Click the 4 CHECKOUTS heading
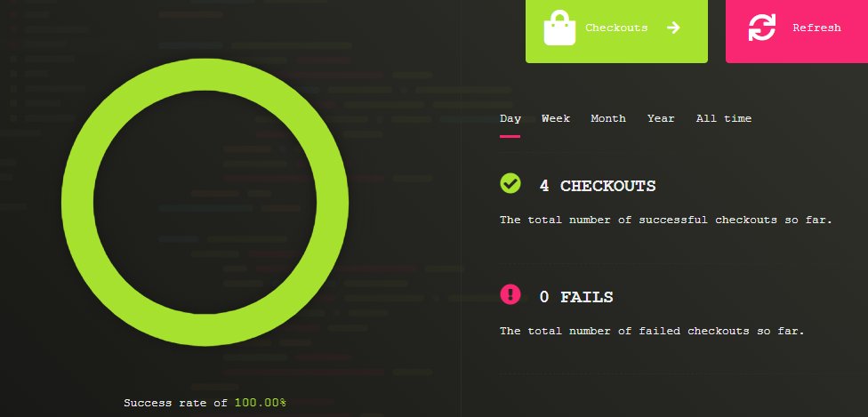 click(x=598, y=186)
